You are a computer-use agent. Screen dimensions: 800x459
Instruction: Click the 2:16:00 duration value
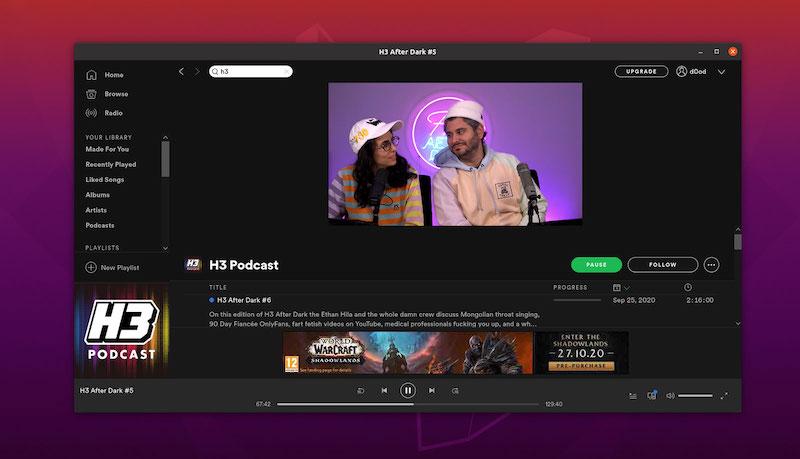pyautogui.click(x=700, y=300)
